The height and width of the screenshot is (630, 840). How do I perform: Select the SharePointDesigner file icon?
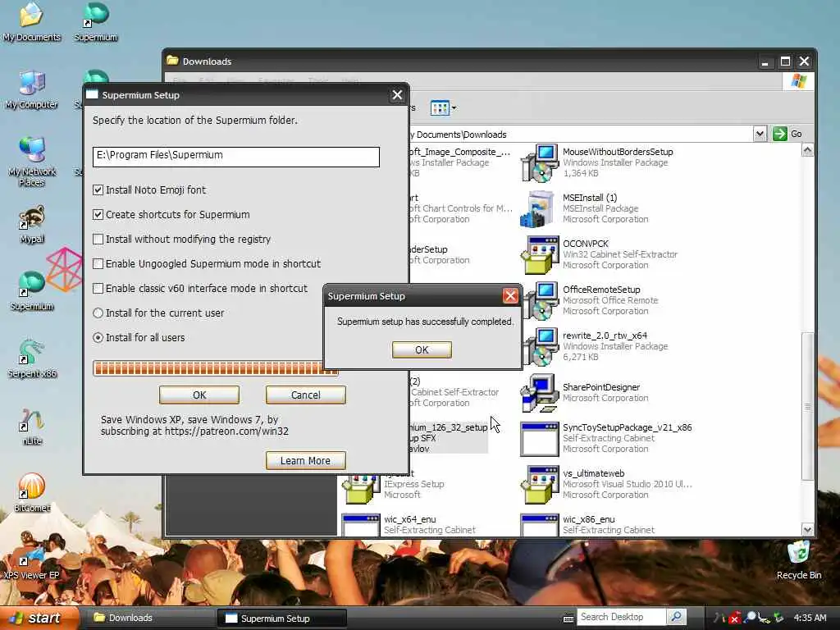[x=540, y=393]
